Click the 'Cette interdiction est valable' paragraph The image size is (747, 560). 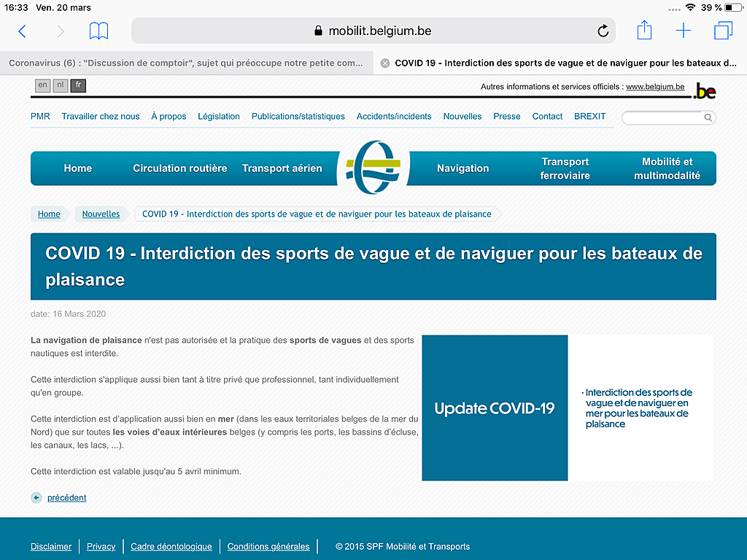pyautogui.click(x=136, y=472)
